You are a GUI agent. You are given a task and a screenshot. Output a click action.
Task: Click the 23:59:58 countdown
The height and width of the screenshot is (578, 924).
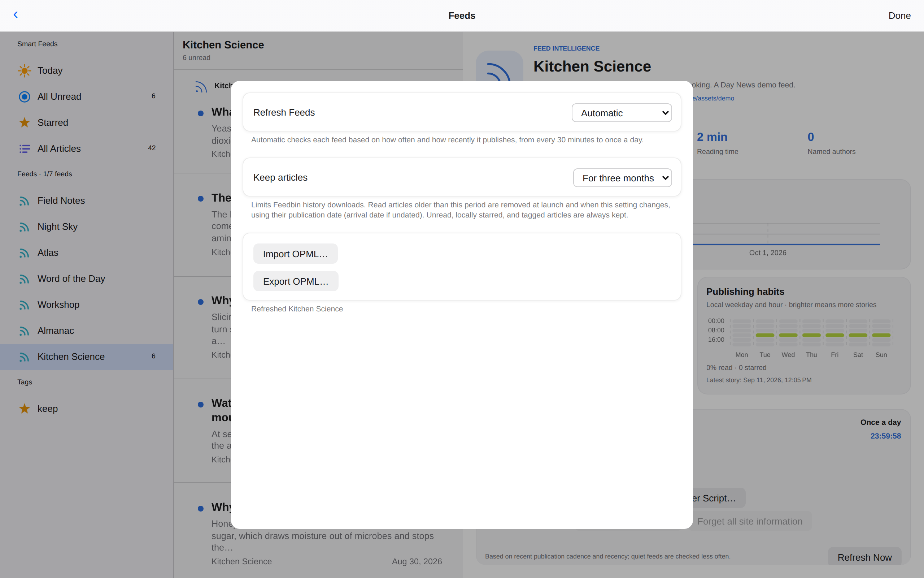click(885, 436)
